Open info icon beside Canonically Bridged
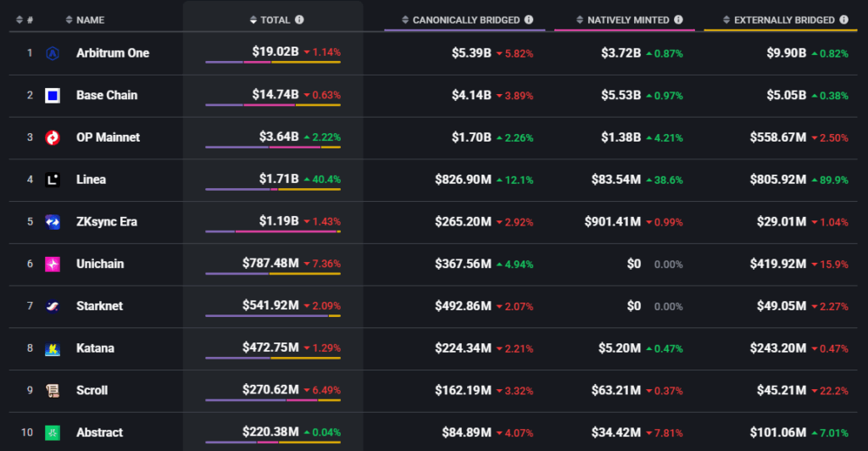 [529, 19]
